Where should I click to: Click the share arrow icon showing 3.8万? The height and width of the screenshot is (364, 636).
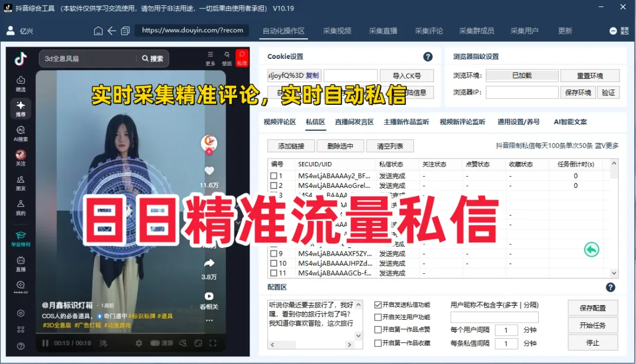point(209,263)
